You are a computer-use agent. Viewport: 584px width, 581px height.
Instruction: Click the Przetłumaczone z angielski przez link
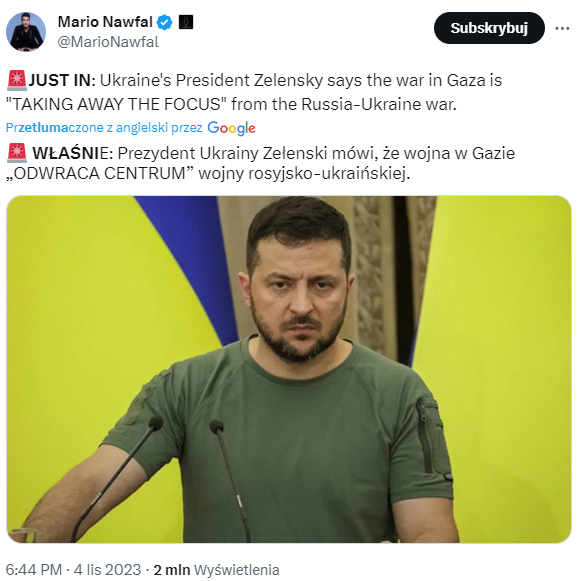(x=104, y=128)
